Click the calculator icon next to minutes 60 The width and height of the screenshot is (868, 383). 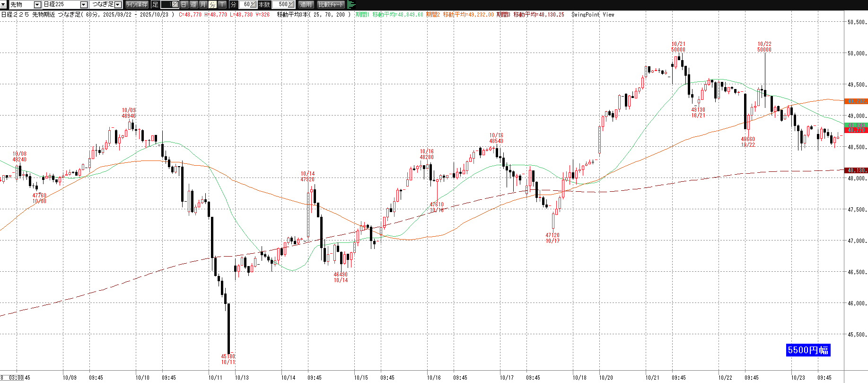pyautogui.click(x=253, y=4)
